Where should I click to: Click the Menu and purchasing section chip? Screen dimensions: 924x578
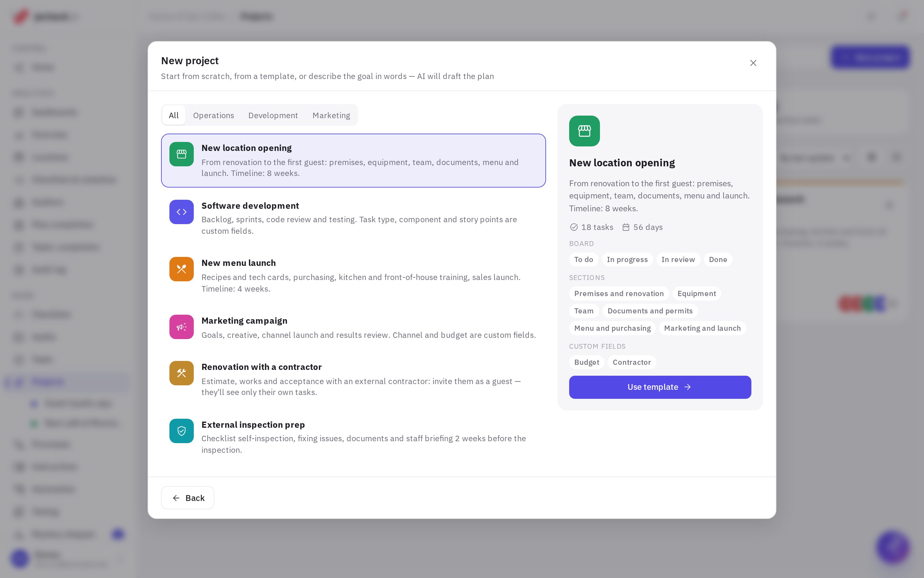(612, 328)
